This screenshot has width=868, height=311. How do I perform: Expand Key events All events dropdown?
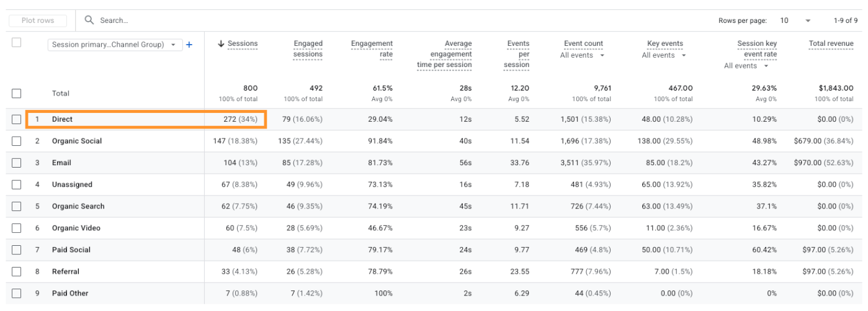pos(664,55)
